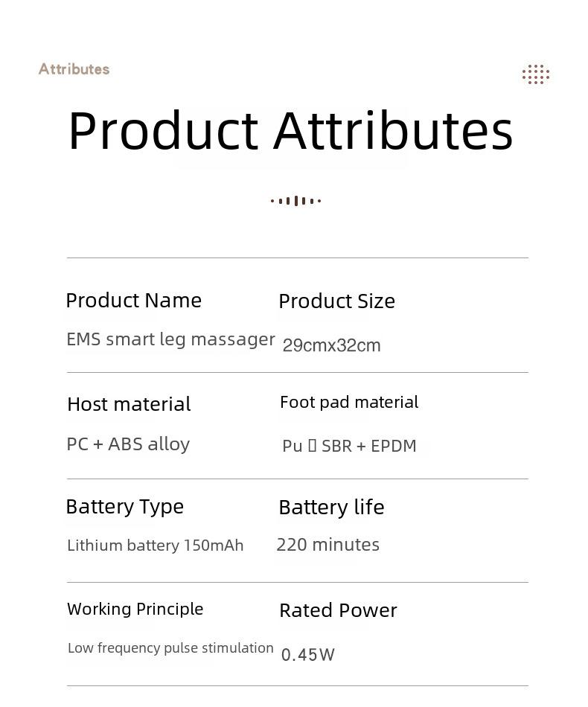The height and width of the screenshot is (707, 588).
Task: Click the "Pu SBR + EPDM" value
Action: [x=350, y=446]
